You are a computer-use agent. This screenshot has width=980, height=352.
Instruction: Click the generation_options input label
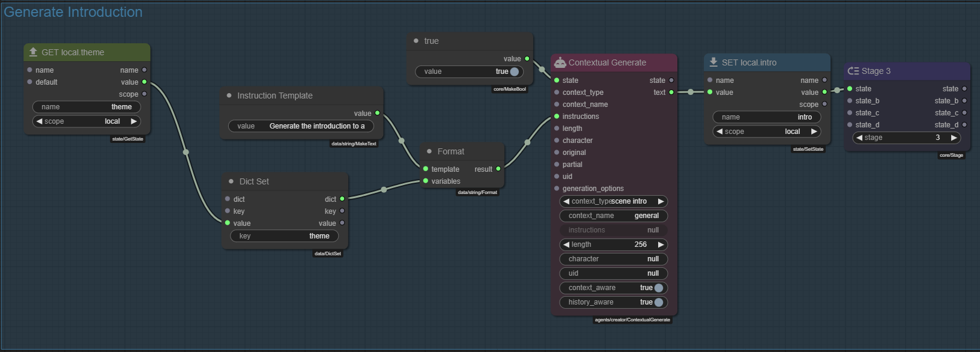click(593, 189)
